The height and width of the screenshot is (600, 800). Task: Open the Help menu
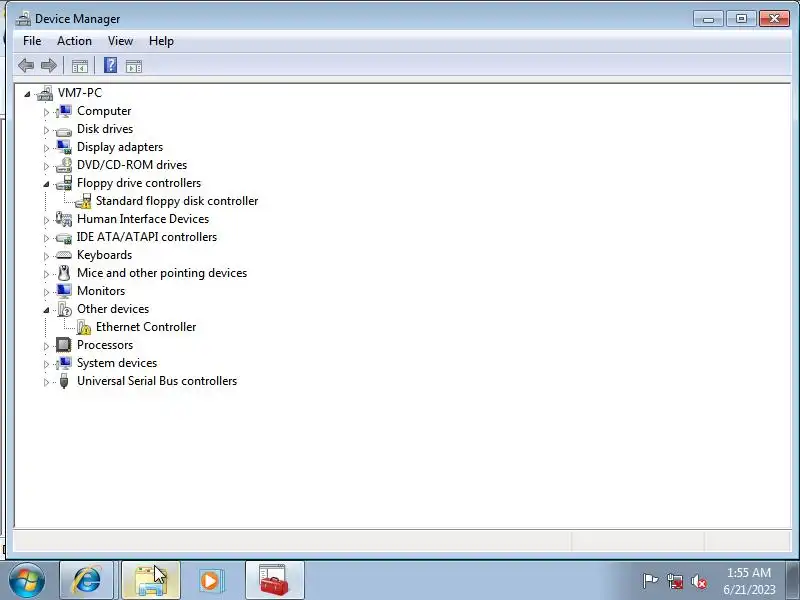(161, 41)
